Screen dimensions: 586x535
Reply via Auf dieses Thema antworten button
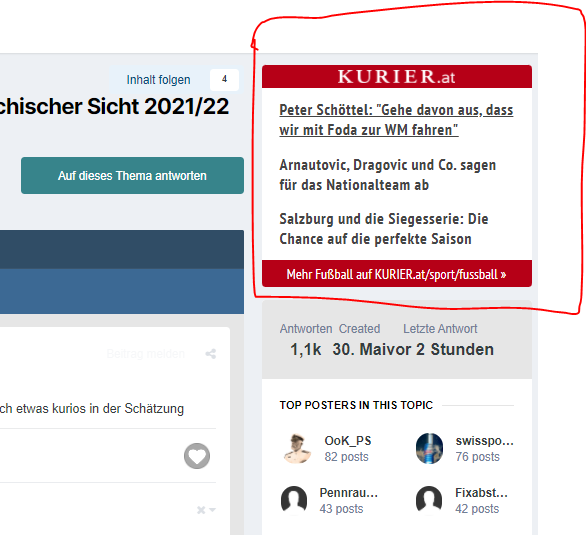coord(132,176)
